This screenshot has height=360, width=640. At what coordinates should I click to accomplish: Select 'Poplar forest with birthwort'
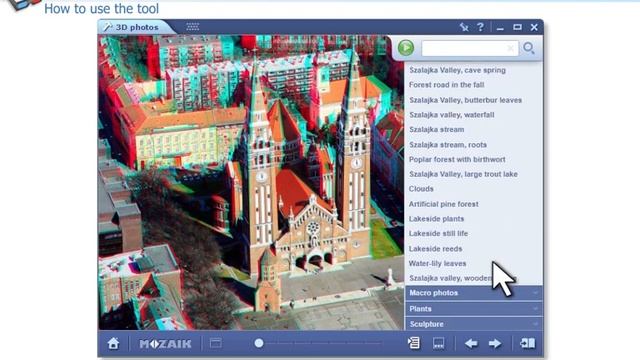pos(457,159)
